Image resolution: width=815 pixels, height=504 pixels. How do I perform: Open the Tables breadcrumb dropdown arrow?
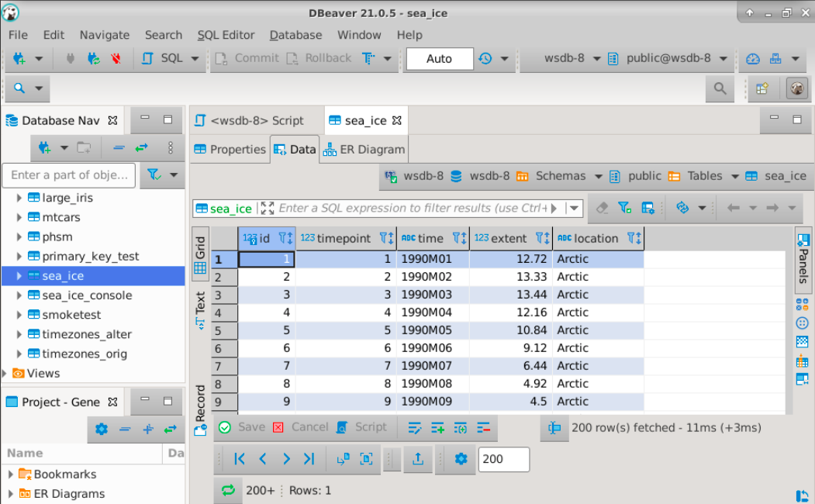[734, 177]
